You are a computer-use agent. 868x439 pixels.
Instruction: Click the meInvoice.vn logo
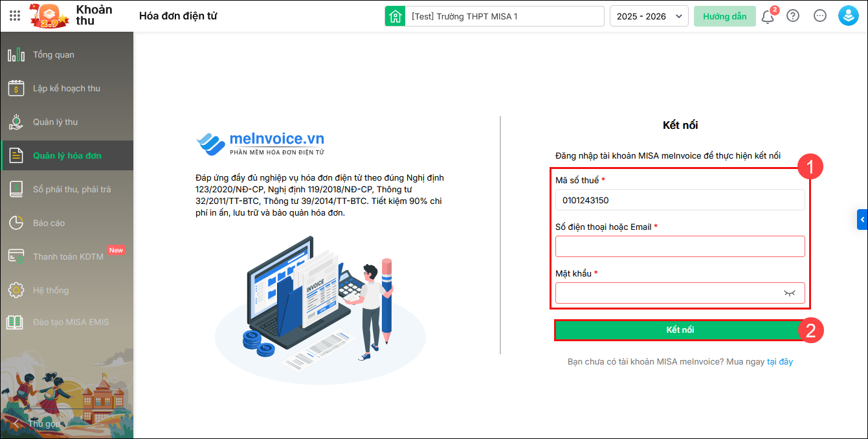(x=260, y=143)
